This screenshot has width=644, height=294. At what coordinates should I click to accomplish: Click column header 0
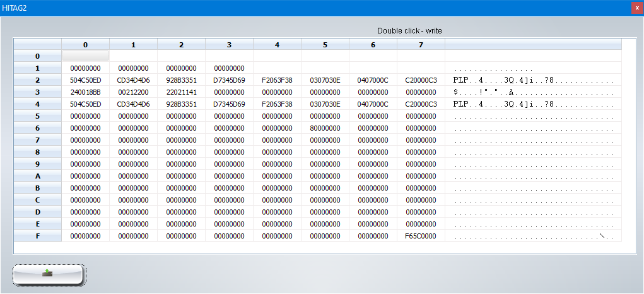[x=85, y=45]
